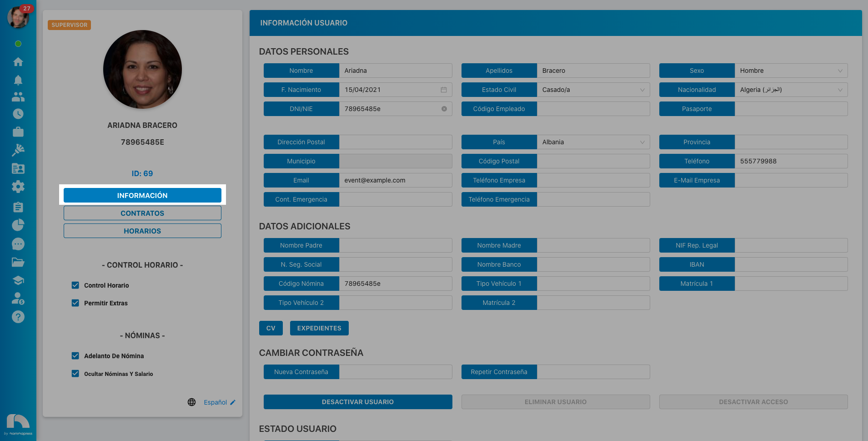Click the Código Postal input field

(x=593, y=161)
